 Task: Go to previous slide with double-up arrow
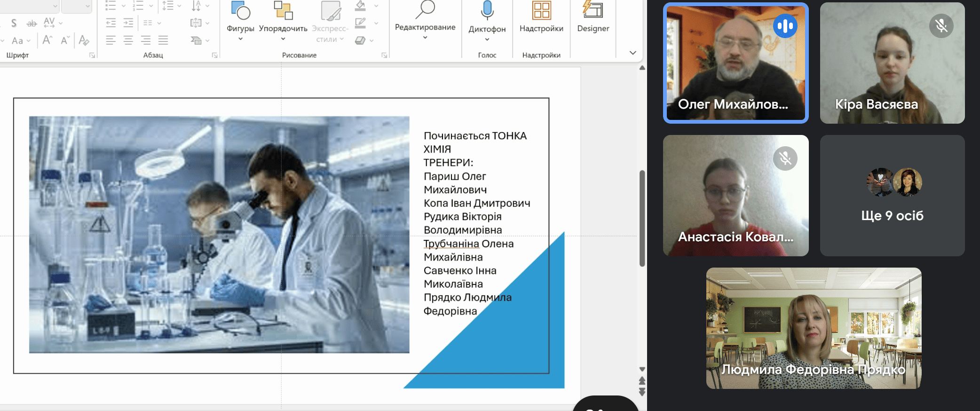pos(642,380)
